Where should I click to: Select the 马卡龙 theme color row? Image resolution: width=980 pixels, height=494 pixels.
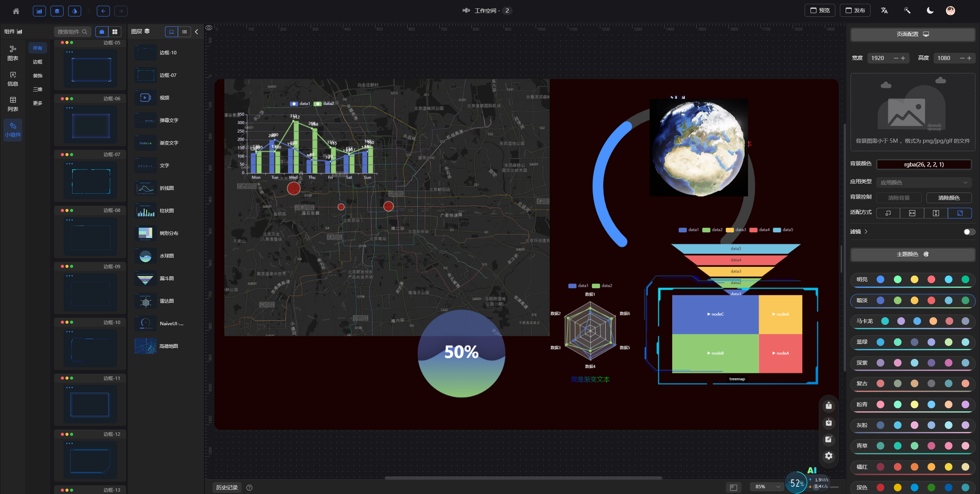tap(913, 321)
